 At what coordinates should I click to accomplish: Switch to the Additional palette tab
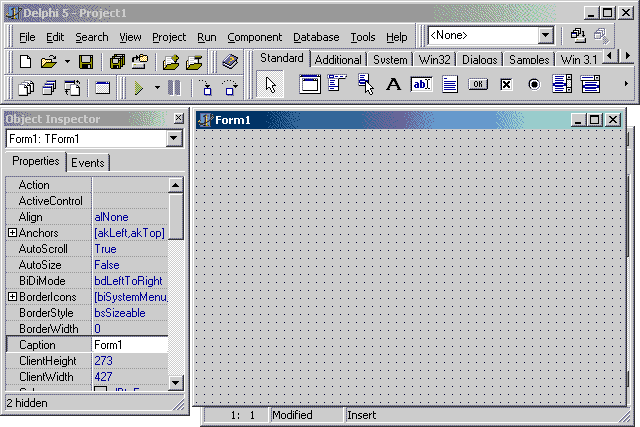coord(338,60)
